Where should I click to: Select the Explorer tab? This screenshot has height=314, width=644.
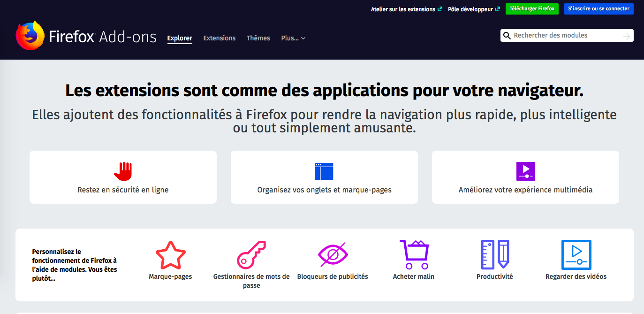(x=180, y=38)
